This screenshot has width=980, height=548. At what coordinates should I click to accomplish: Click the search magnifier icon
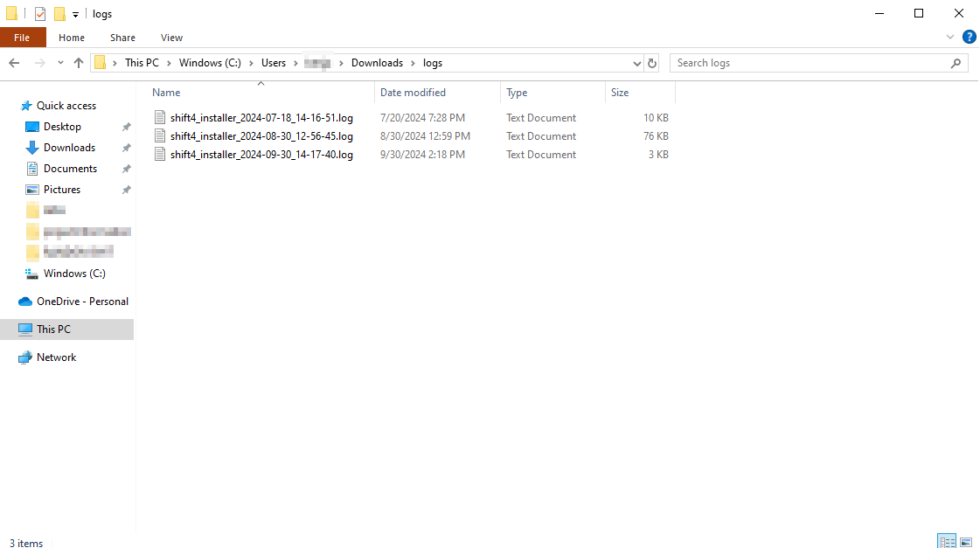point(956,63)
